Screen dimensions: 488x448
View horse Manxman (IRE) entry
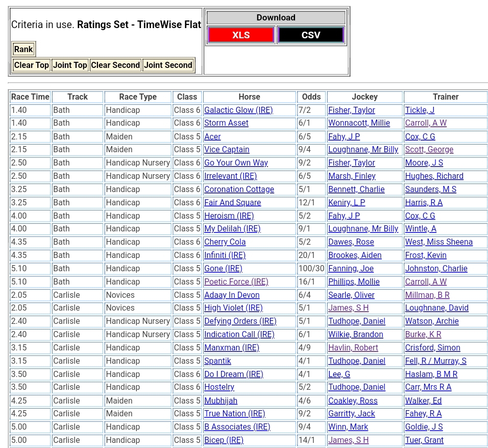click(x=232, y=347)
